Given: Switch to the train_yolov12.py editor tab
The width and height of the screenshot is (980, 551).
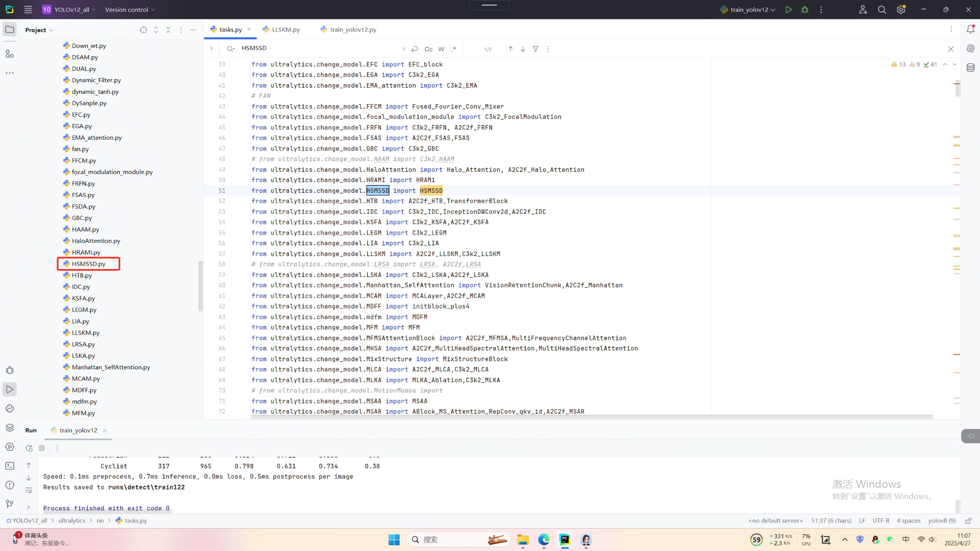Looking at the screenshot, I should 353,30.
